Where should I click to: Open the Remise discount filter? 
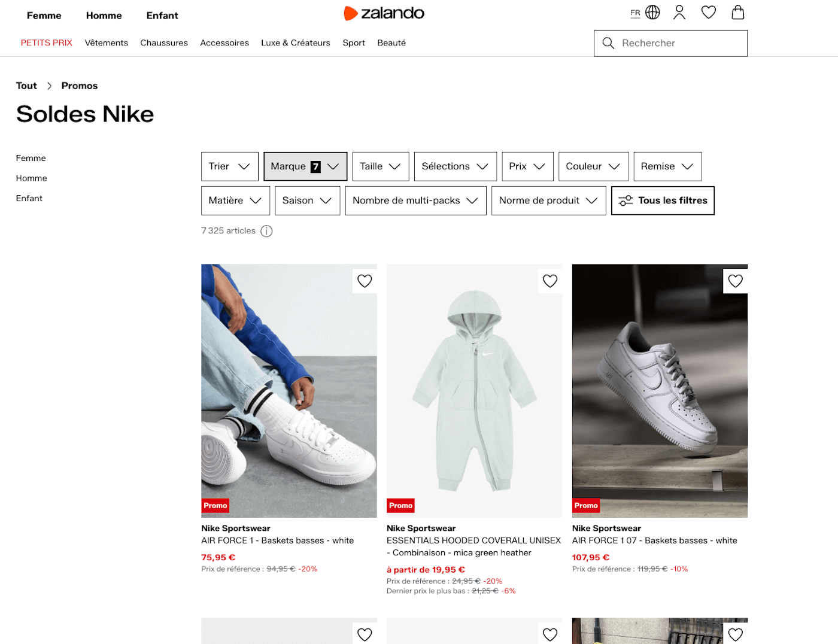667,166
